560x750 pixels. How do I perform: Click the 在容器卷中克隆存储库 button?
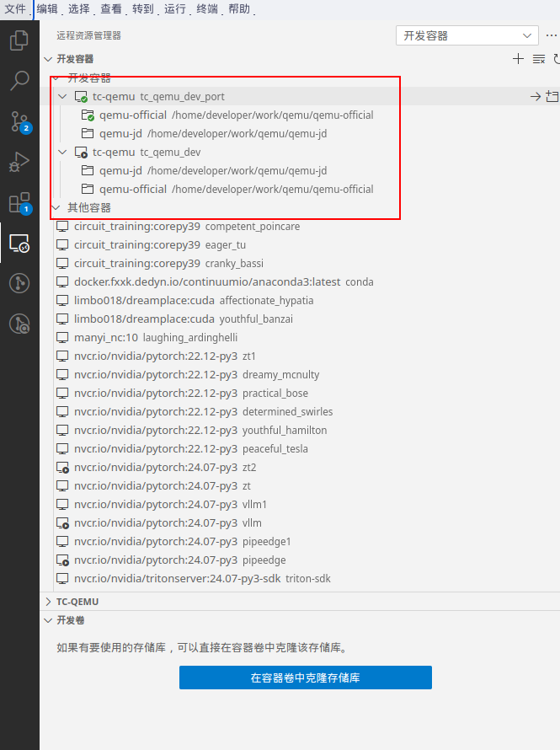coord(305,678)
